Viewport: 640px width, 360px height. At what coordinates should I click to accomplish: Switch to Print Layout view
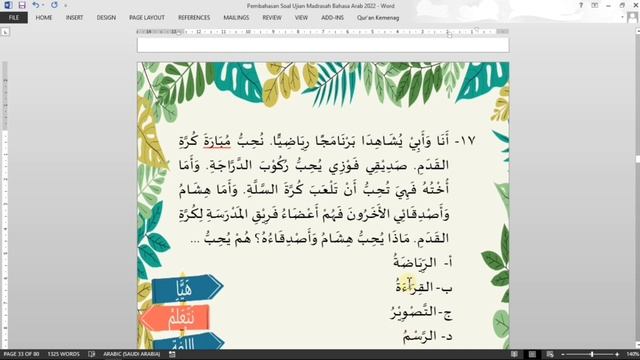pos(532,354)
